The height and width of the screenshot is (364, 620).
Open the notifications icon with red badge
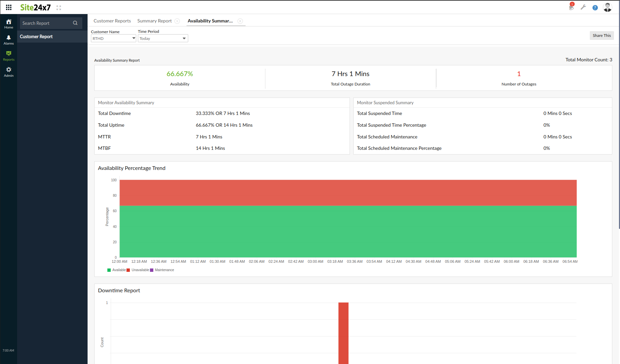pyautogui.click(x=571, y=7)
